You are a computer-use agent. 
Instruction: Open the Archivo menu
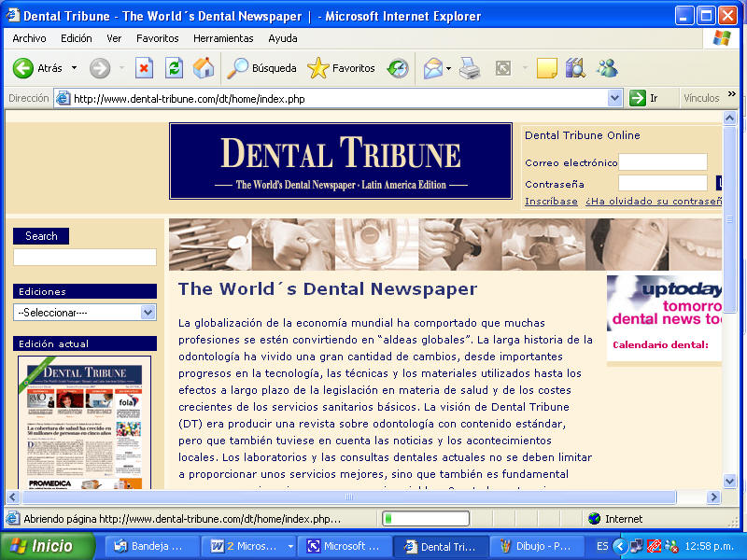pos(29,38)
